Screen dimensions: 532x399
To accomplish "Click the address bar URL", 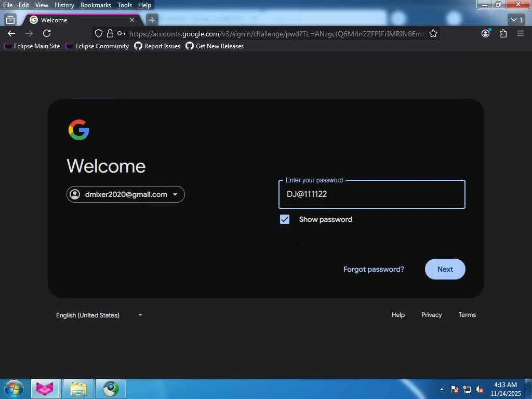I will [276, 34].
